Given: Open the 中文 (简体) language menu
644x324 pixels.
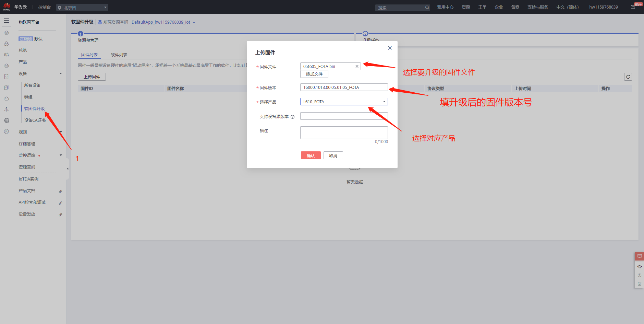Looking at the screenshot, I should (567, 7).
